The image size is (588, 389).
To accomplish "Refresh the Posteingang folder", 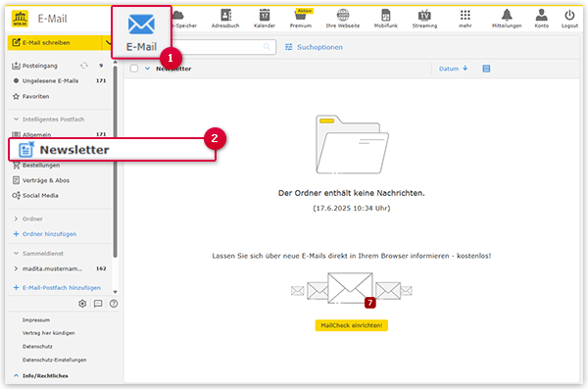I will click(x=84, y=66).
